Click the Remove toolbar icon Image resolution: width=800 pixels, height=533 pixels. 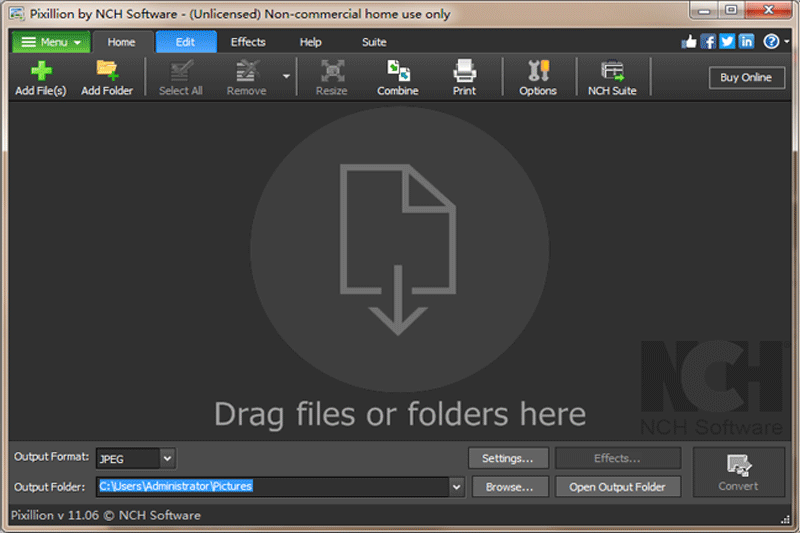pos(246,71)
